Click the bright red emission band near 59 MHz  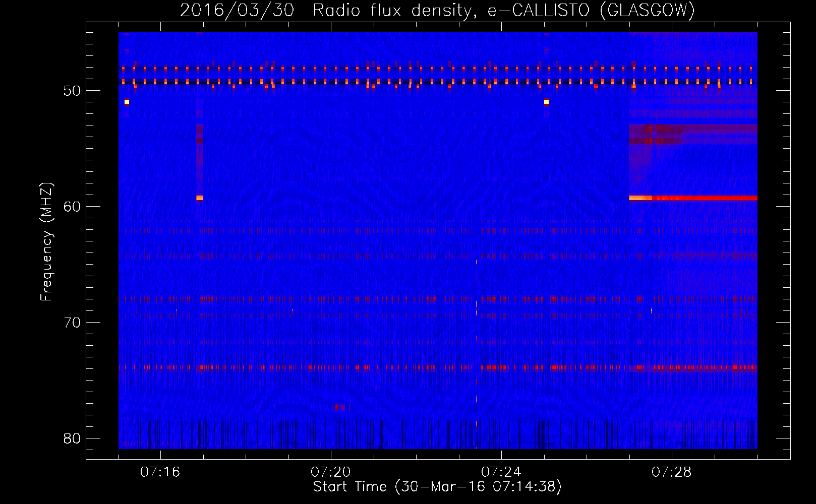[x=693, y=198]
